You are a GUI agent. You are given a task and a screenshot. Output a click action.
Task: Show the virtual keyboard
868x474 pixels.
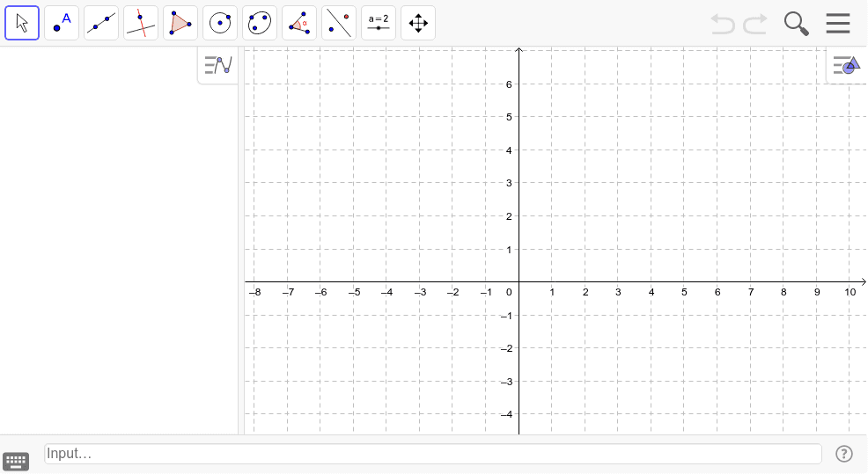[x=16, y=462]
